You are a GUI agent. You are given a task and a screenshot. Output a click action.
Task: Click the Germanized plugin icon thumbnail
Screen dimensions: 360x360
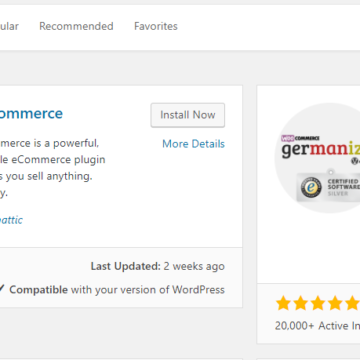click(x=318, y=158)
